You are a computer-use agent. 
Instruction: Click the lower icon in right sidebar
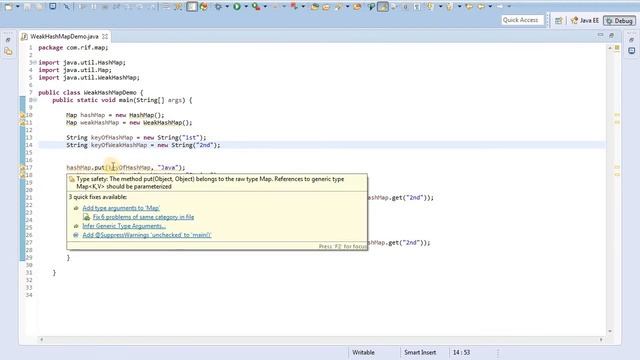coord(631,51)
